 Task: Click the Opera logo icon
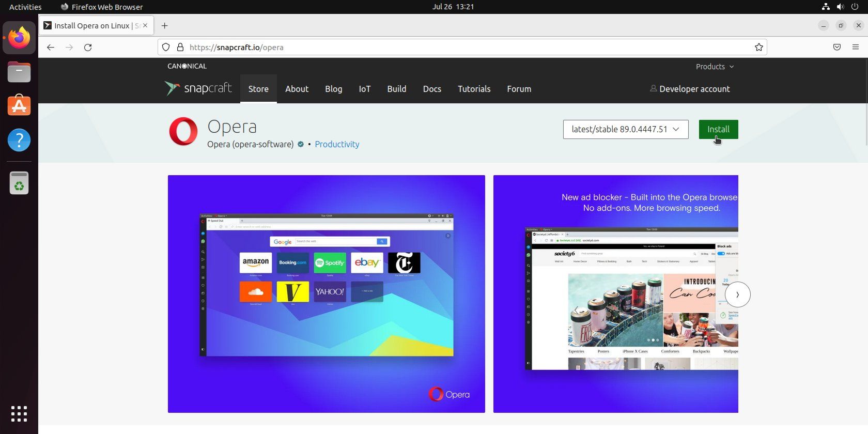(x=183, y=131)
